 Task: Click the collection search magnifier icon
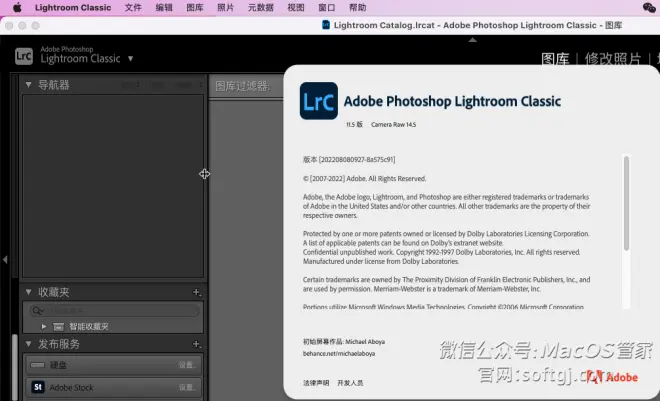(x=37, y=311)
